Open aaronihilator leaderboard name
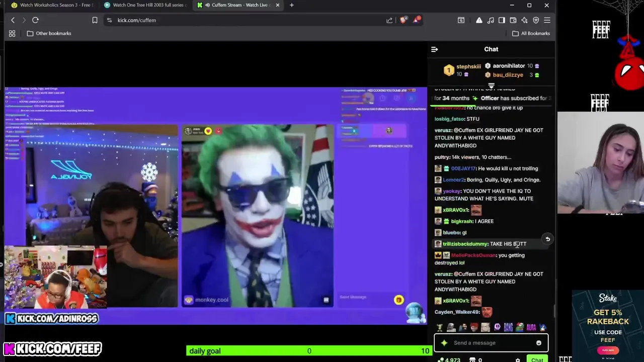Viewport: 644px width, 362px height. [509, 66]
